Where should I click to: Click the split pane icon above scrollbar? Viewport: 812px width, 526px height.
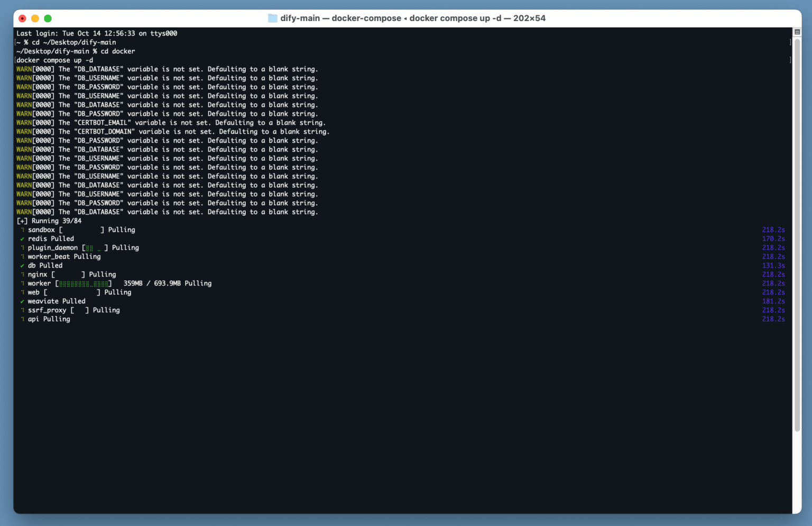click(797, 32)
